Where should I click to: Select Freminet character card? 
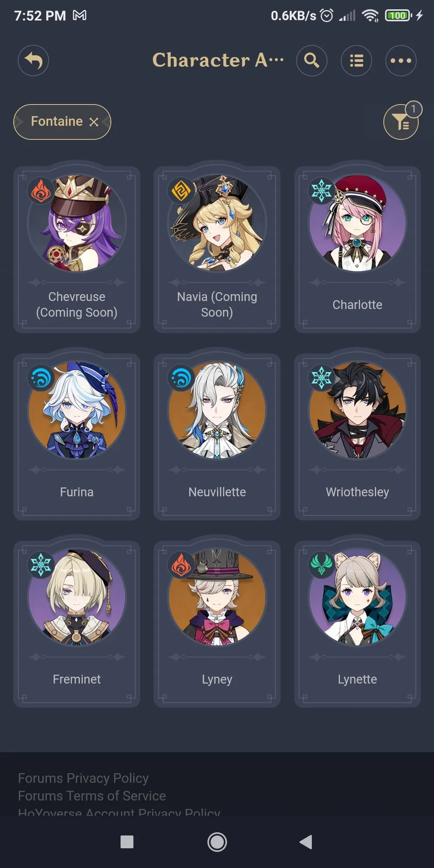pyautogui.click(x=77, y=624)
